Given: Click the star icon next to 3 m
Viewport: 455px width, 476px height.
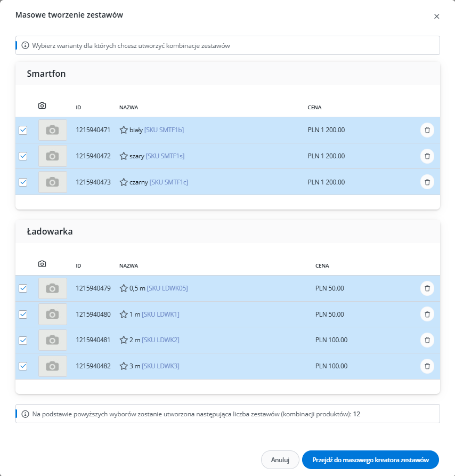Looking at the screenshot, I should (x=124, y=366).
